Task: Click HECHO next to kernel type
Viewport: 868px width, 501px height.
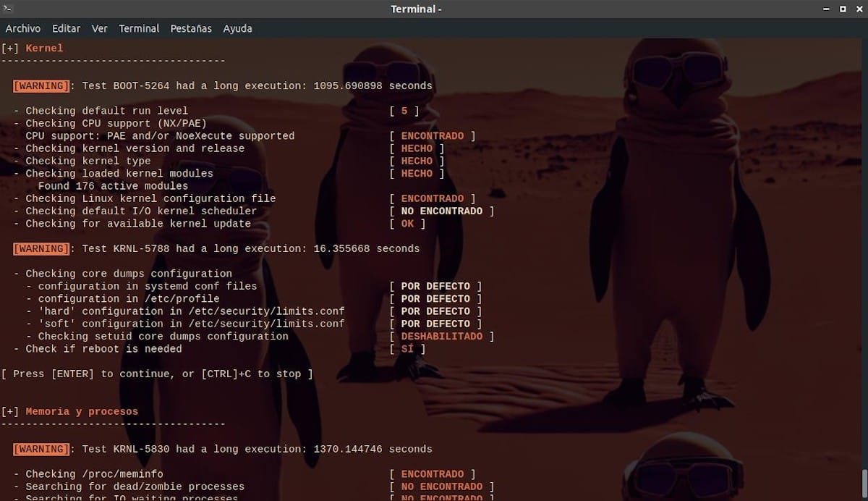Action: pyautogui.click(x=417, y=161)
